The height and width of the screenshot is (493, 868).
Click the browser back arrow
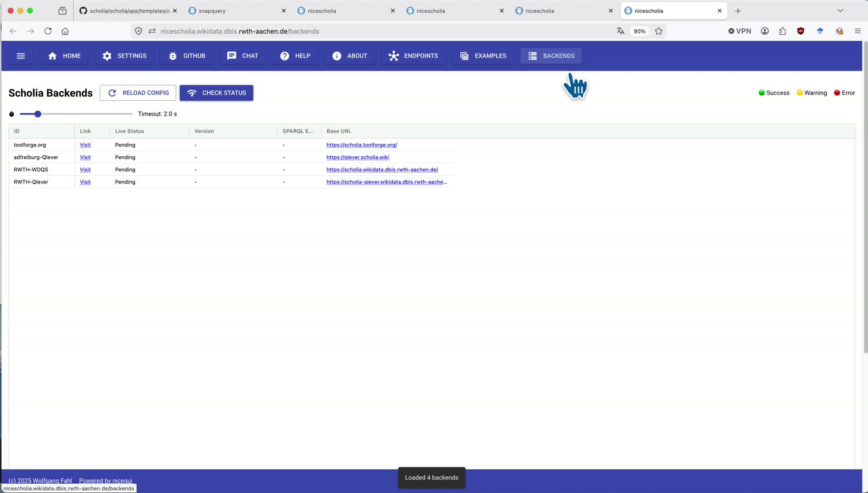click(x=13, y=31)
